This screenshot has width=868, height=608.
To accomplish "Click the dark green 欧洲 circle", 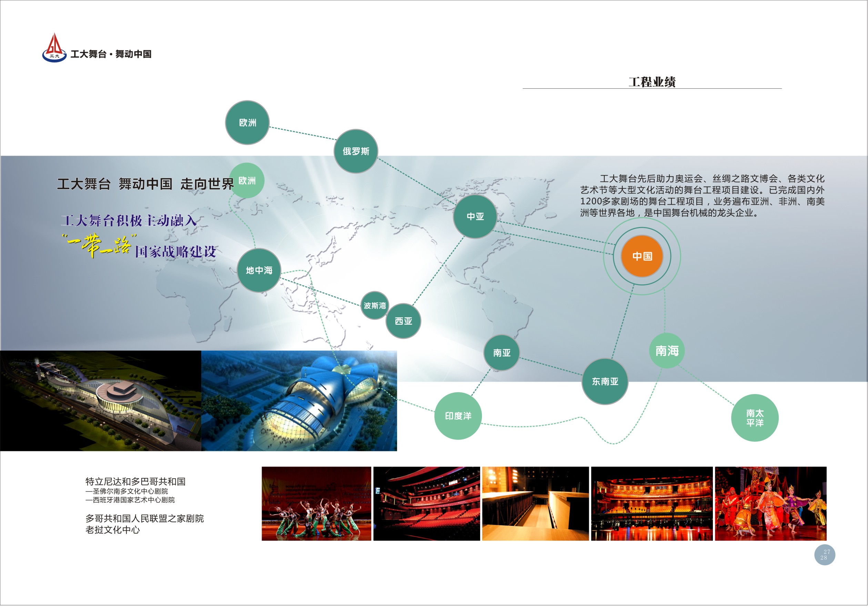I will point(247,122).
